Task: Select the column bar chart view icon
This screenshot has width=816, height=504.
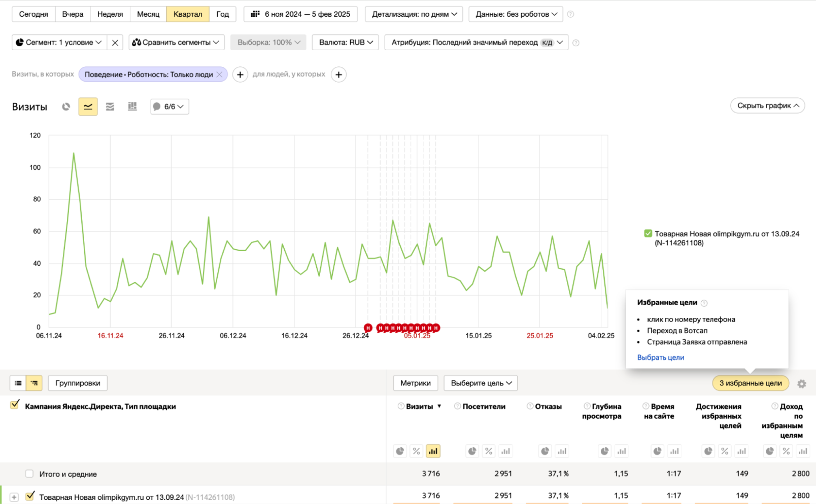Action: pyautogui.click(x=132, y=106)
